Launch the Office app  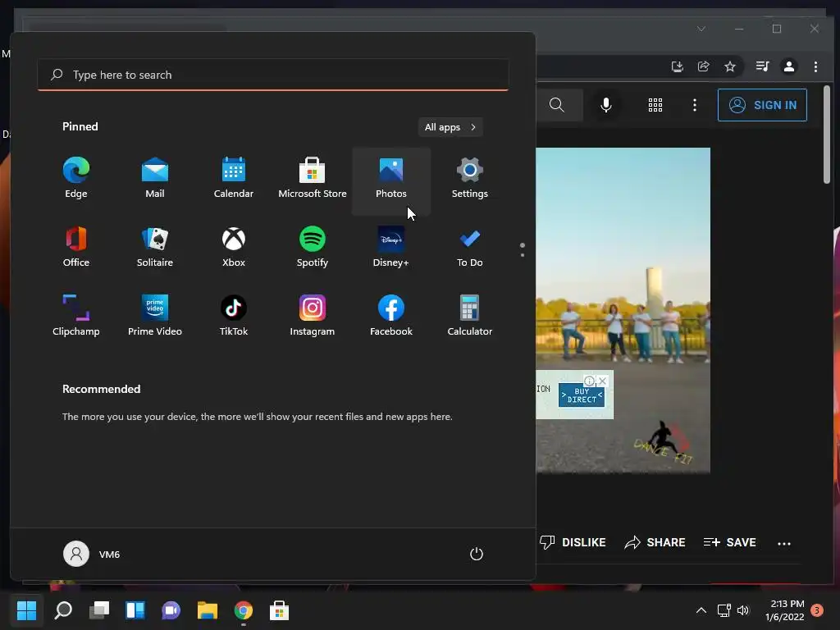tap(76, 248)
